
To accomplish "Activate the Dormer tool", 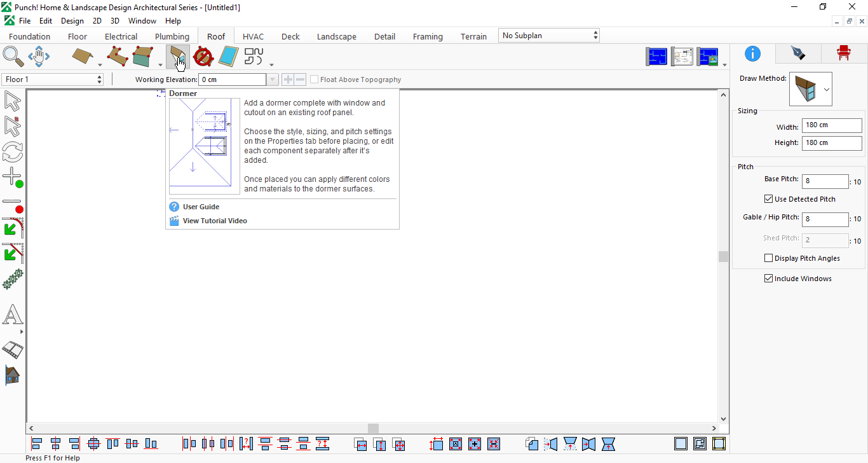I will click(x=178, y=57).
